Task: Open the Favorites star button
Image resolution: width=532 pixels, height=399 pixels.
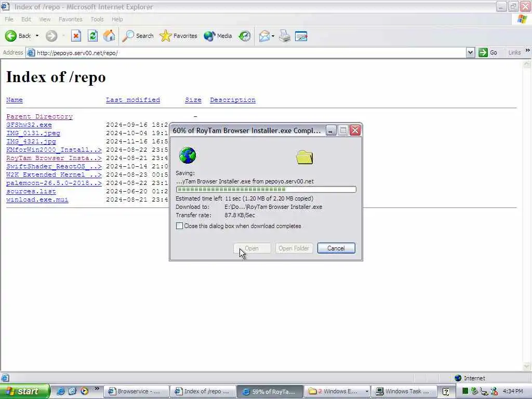Action: [179, 36]
